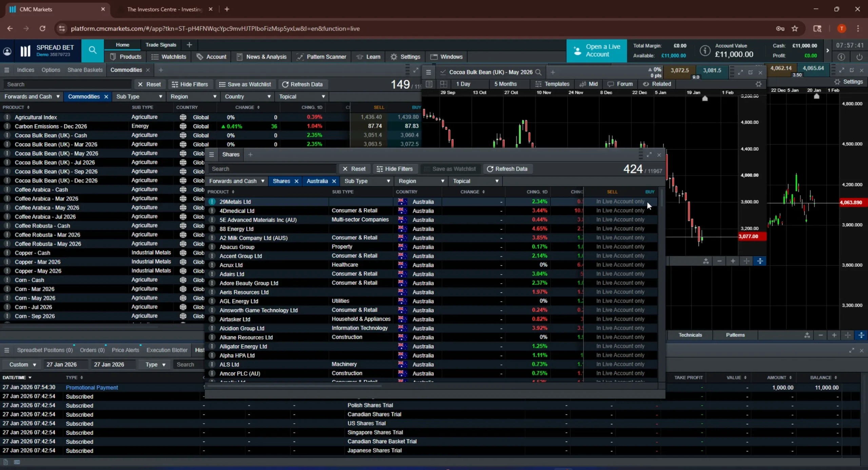Click the magnifier search icon beside Spread Bet
The width and height of the screenshot is (868, 470).
click(x=92, y=50)
